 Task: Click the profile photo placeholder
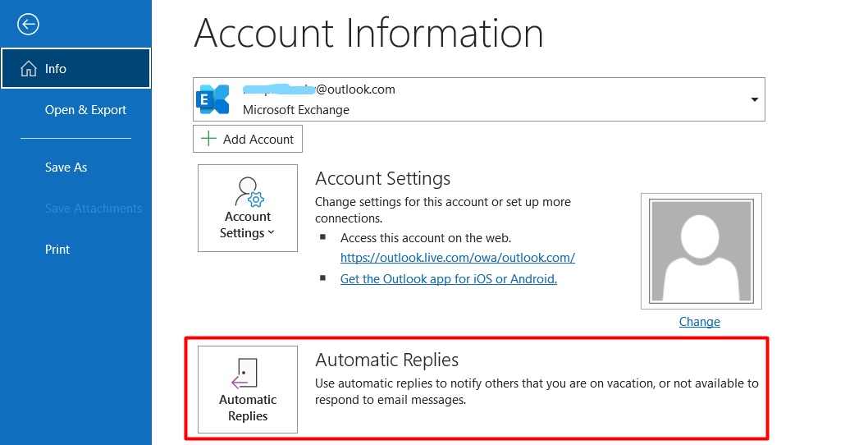(701, 251)
